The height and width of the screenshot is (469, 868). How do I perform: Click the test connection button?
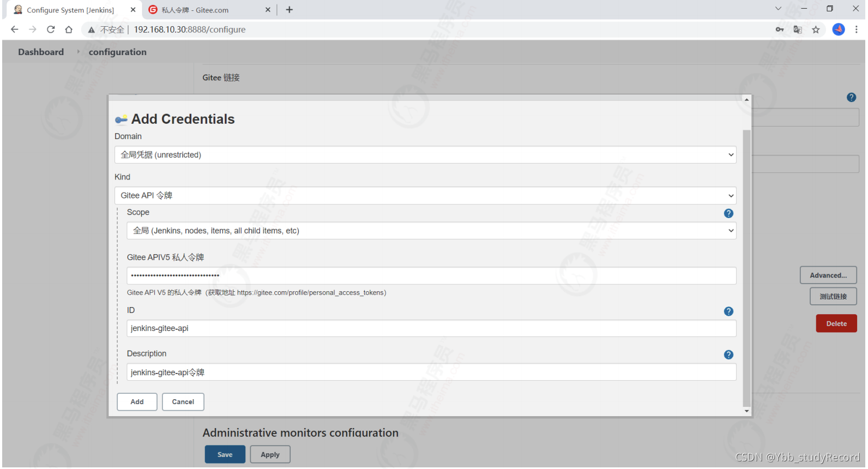[833, 297]
